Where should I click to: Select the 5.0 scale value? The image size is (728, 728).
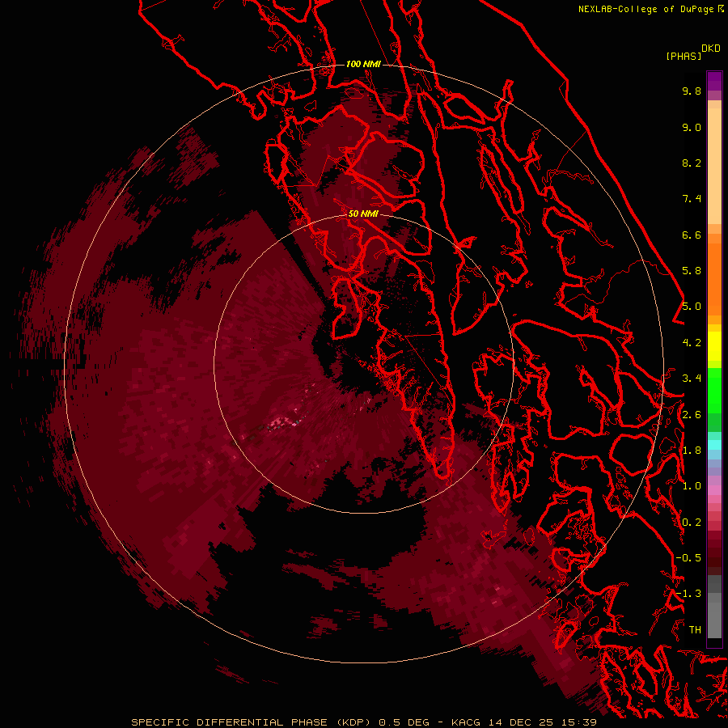692,307
